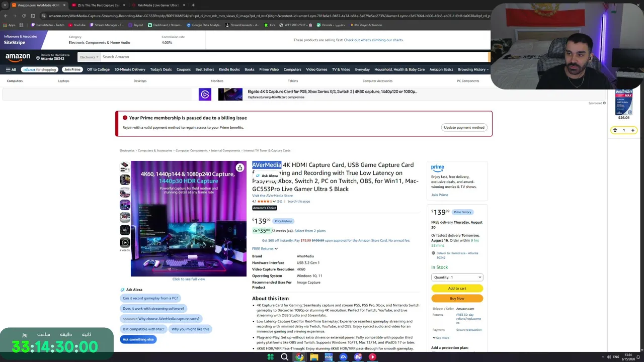This screenshot has width=644, height=362.
Task: Open the Apps bookmark shortcut
Action: coord(9,25)
